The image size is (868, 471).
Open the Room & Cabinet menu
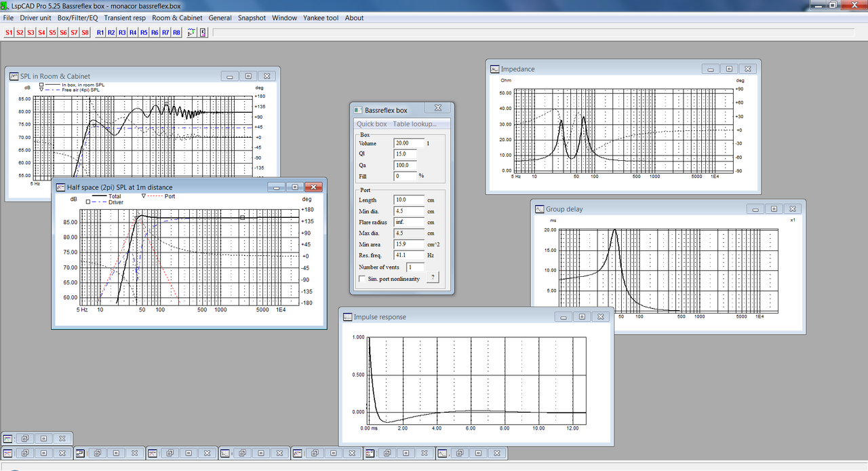coord(177,18)
